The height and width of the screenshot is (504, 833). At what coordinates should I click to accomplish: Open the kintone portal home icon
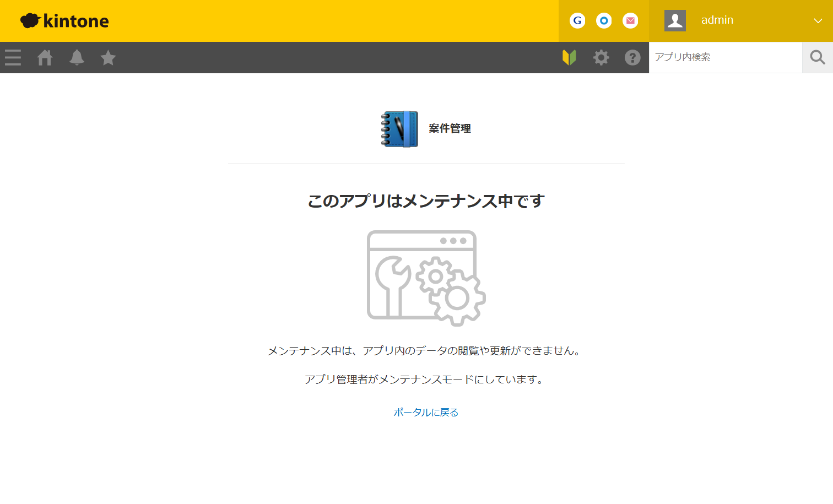click(x=45, y=57)
